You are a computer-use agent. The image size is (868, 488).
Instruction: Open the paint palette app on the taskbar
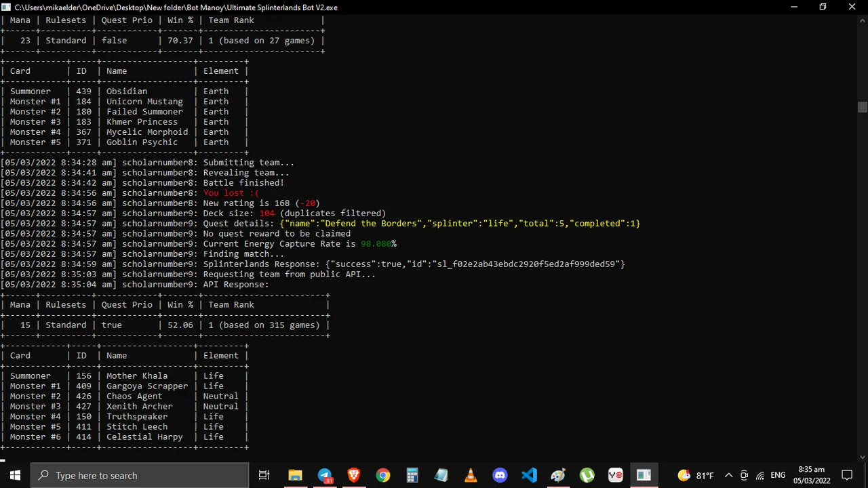(558, 475)
